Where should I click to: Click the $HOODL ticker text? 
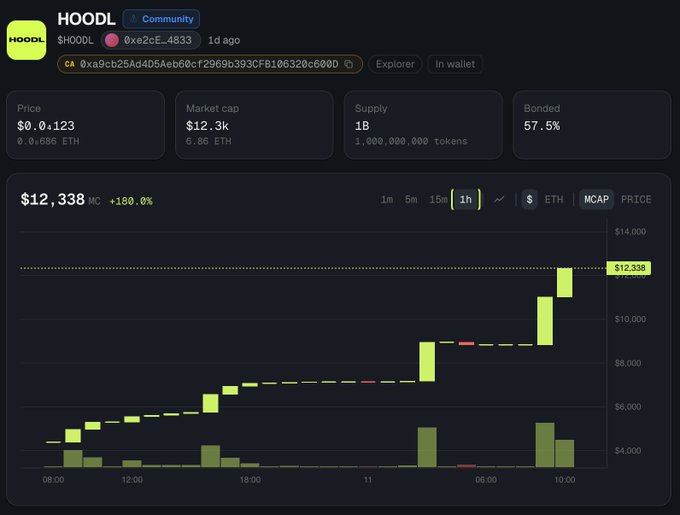[x=75, y=40]
